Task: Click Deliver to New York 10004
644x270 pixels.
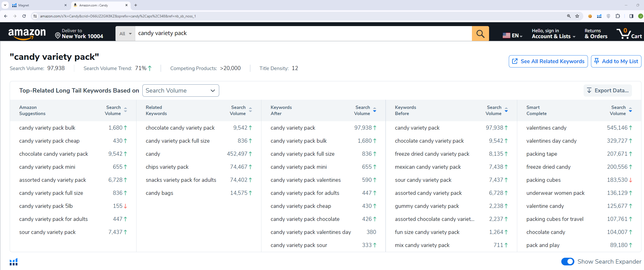Action: (79, 33)
